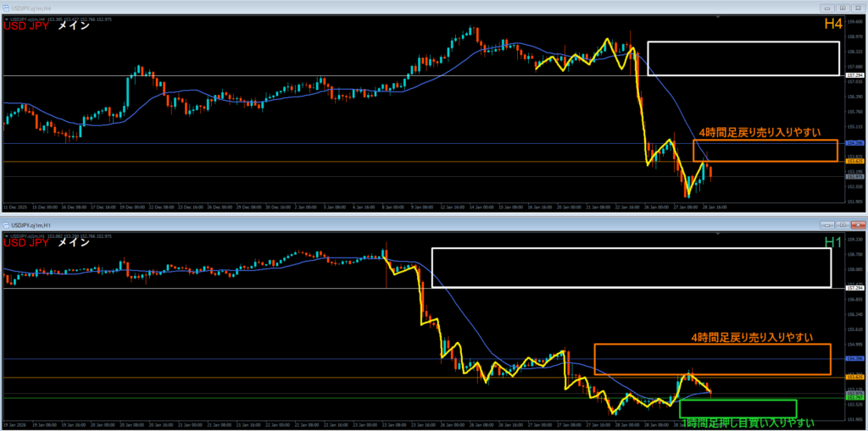Select the 4時間足戻り売り入りやすい label on the H1 chart

pyautogui.click(x=752, y=336)
